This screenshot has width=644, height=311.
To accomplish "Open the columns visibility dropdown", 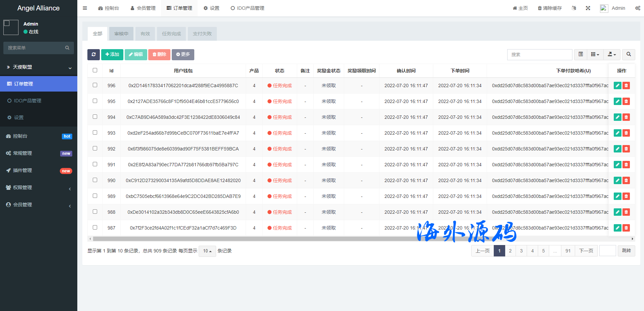I will pyautogui.click(x=595, y=55).
